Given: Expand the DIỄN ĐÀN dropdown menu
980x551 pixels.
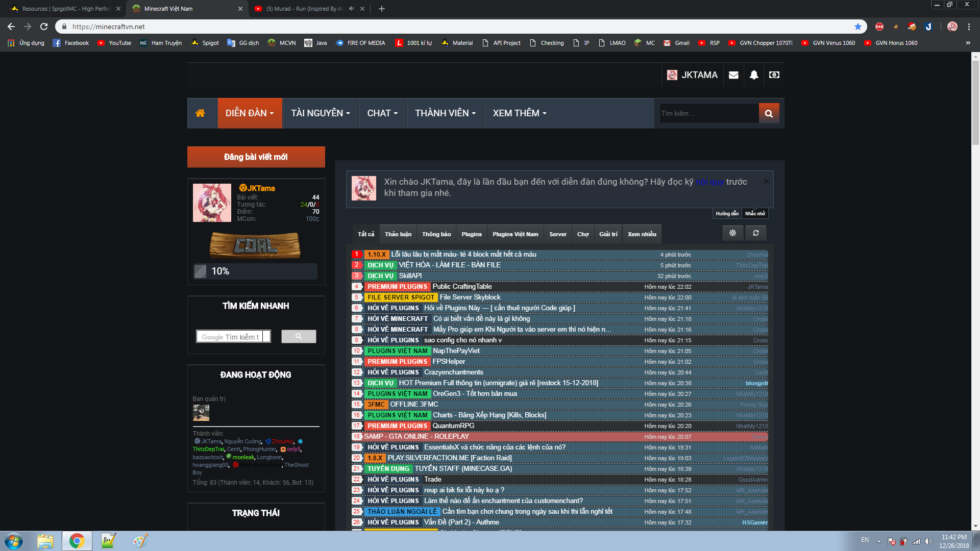Looking at the screenshot, I should coord(250,113).
